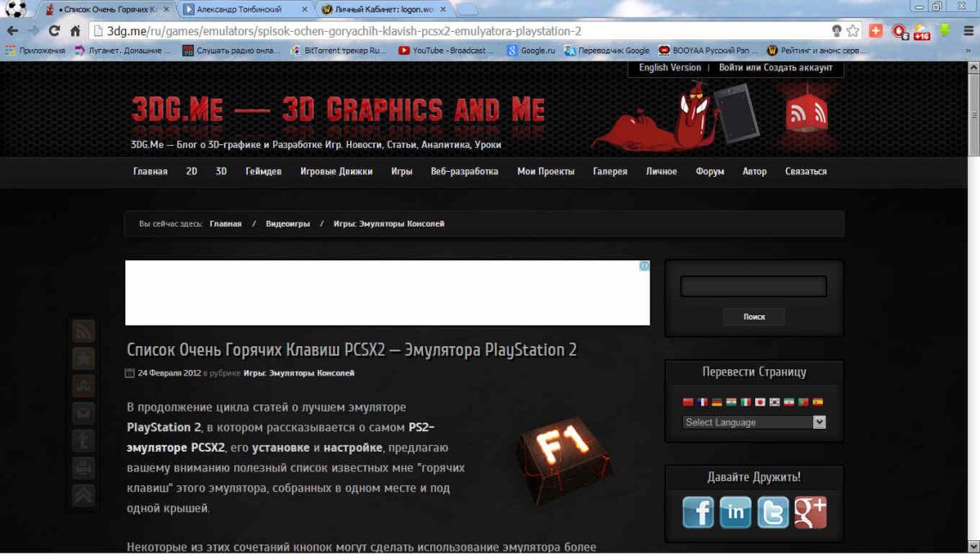Open the English Version link
The width and height of the screenshot is (980, 554).
[669, 68]
